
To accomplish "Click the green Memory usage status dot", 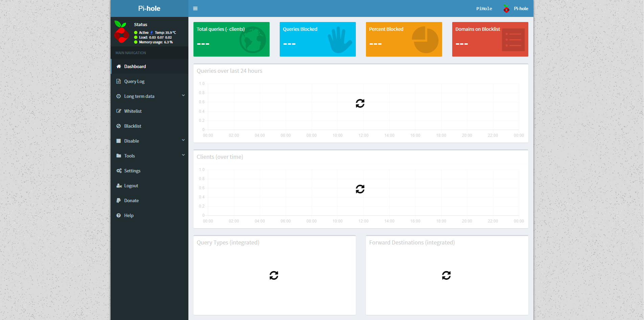I will click(x=135, y=42).
